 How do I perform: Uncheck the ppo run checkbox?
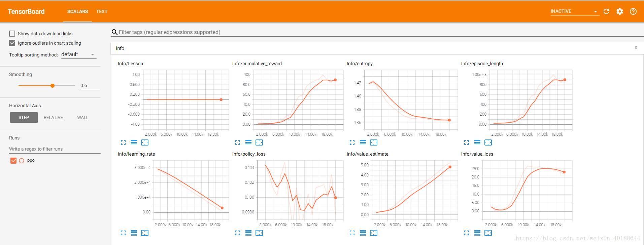13,161
